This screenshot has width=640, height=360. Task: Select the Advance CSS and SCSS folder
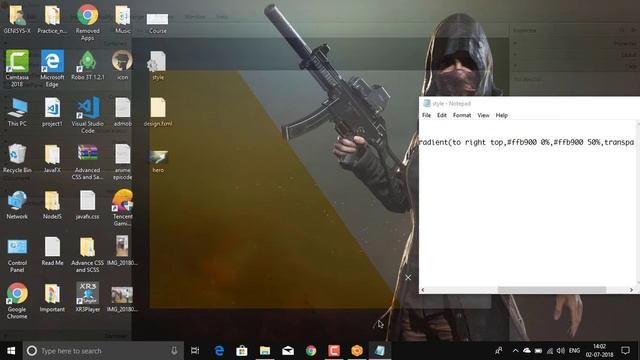click(87, 254)
